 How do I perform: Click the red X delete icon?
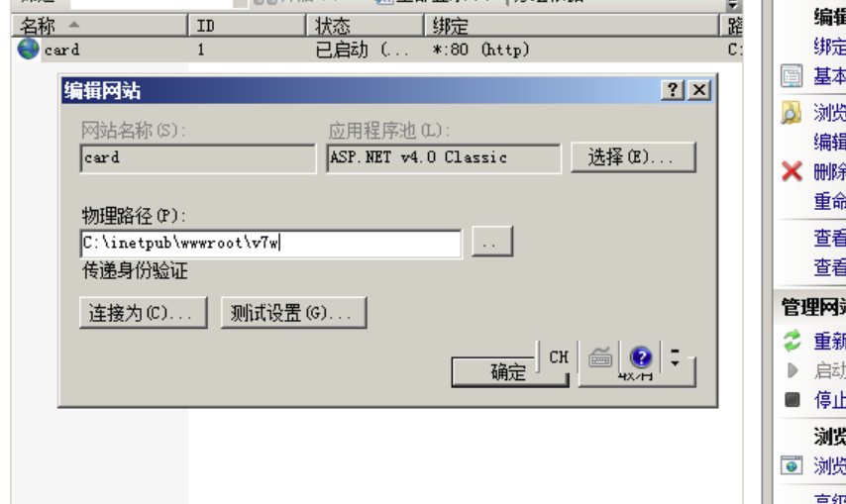pos(792,171)
